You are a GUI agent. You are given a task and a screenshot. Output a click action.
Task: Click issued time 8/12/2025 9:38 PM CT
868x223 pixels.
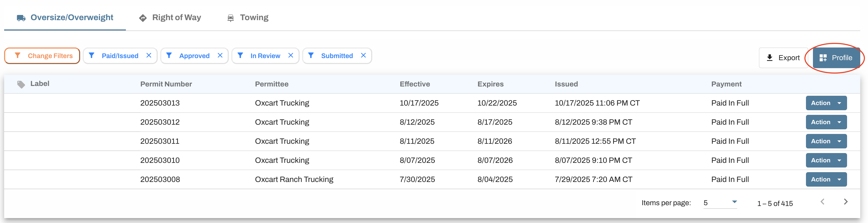click(594, 122)
